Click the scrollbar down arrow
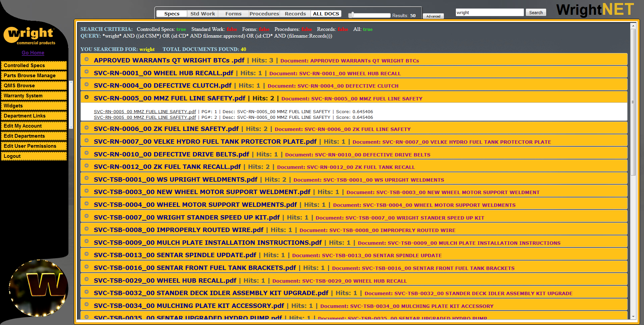Screen dimensions: 644x325 tap(633, 317)
